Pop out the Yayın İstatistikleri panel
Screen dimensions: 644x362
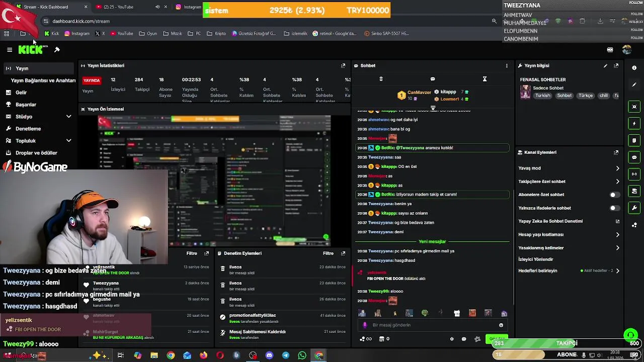[343, 65]
